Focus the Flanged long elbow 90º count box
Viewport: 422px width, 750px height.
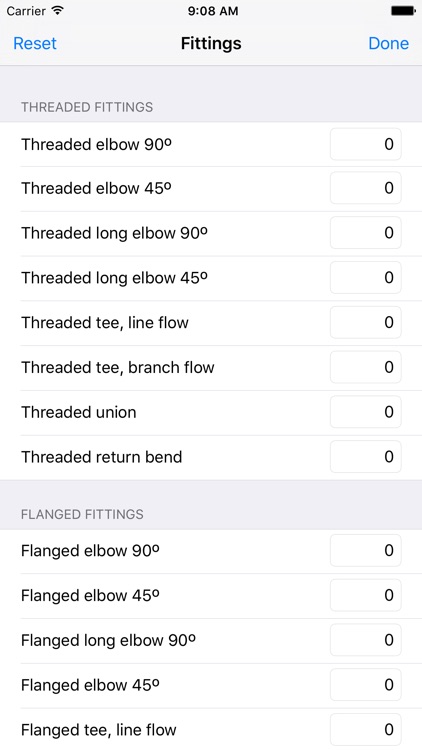coord(366,640)
